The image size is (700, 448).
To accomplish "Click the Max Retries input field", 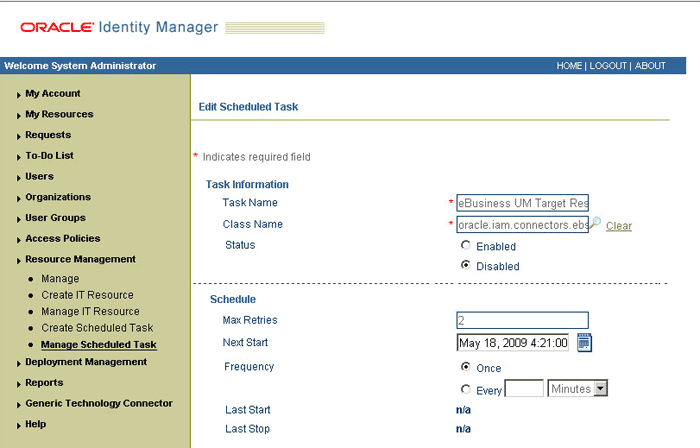I will pyautogui.click(x=522, y=320).
